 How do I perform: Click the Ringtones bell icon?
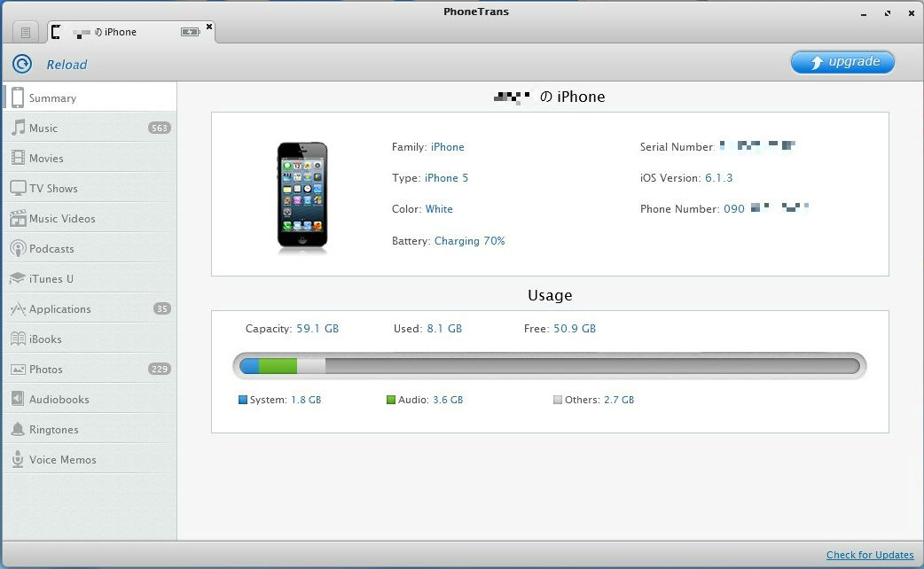pyautogui.click(x=18, y=429)
